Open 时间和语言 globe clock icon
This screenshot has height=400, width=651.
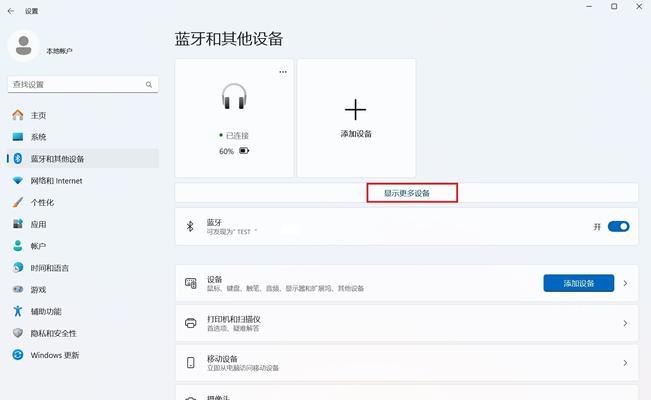click(x=18, y=267)
